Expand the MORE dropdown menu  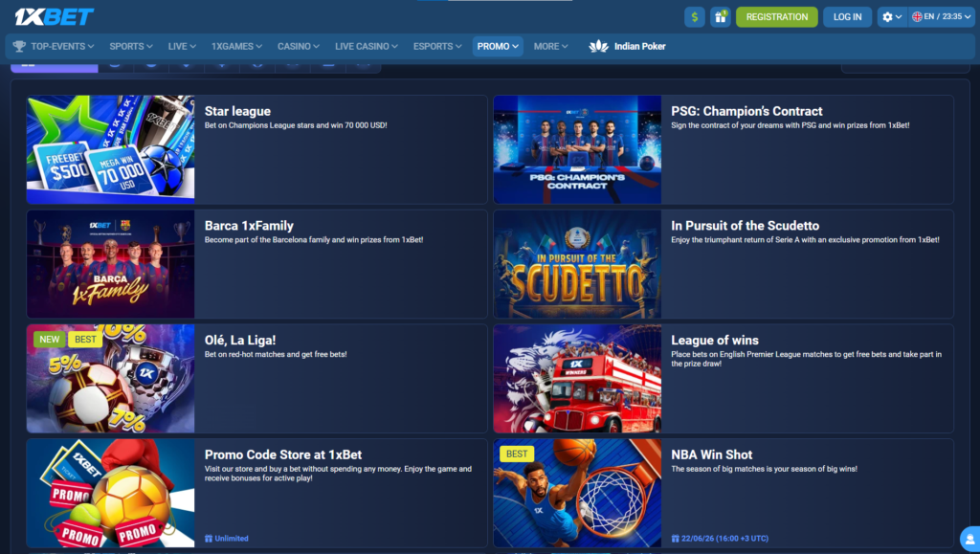click(550, 46)
